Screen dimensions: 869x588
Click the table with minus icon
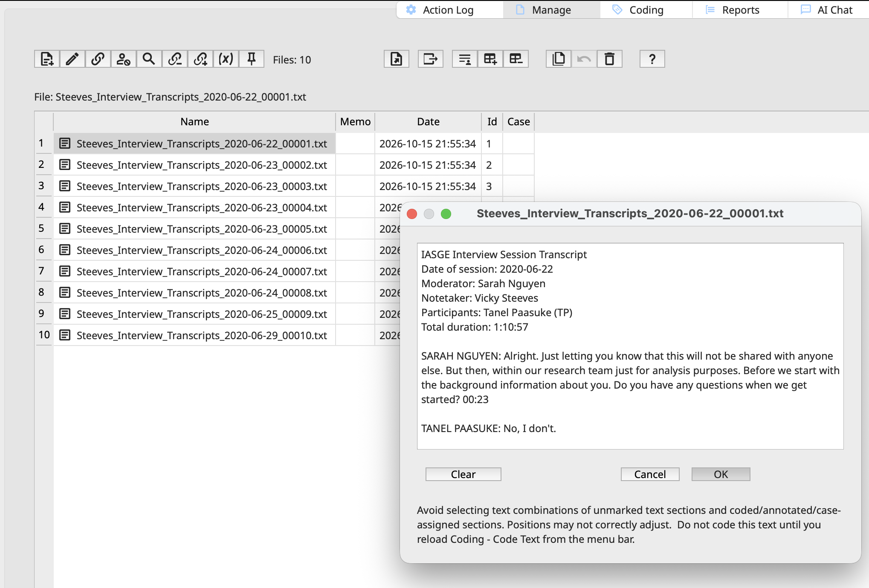tap(516, 59)
